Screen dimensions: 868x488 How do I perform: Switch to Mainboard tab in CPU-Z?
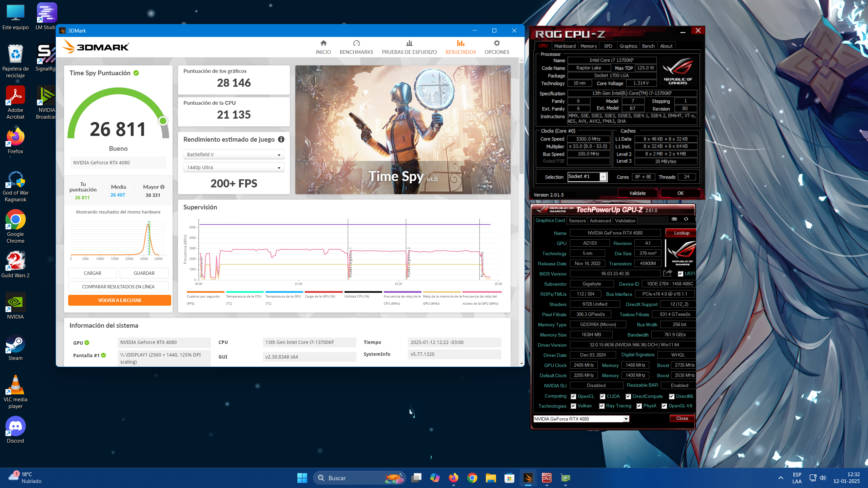pos(565,46)
